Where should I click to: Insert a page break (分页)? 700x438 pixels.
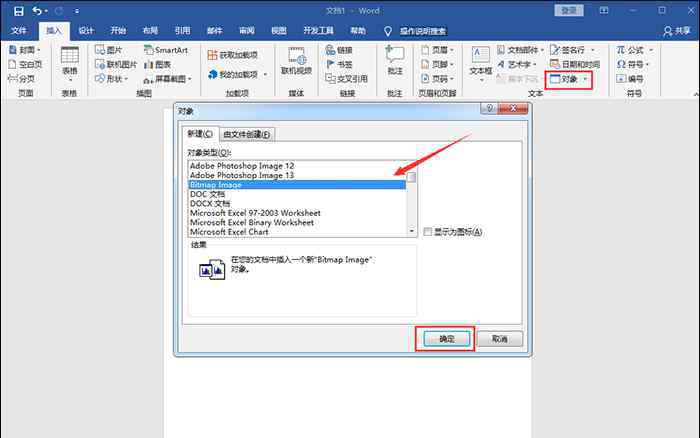coord(21,79)
